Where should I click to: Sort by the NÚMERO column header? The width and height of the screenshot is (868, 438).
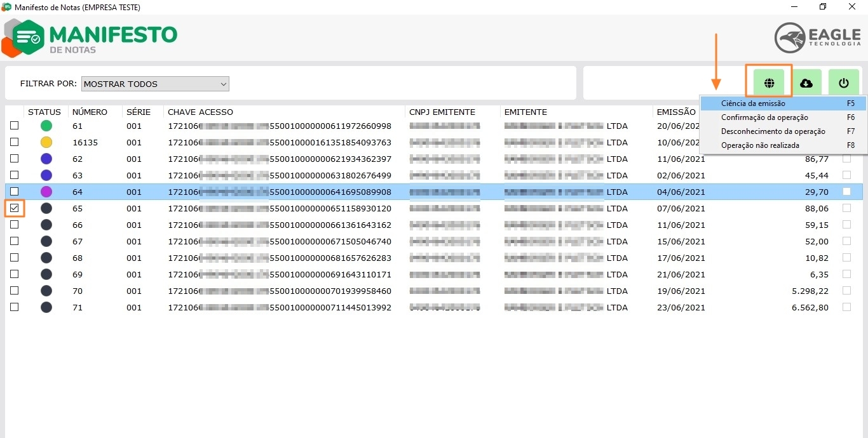tap(90, 112)
